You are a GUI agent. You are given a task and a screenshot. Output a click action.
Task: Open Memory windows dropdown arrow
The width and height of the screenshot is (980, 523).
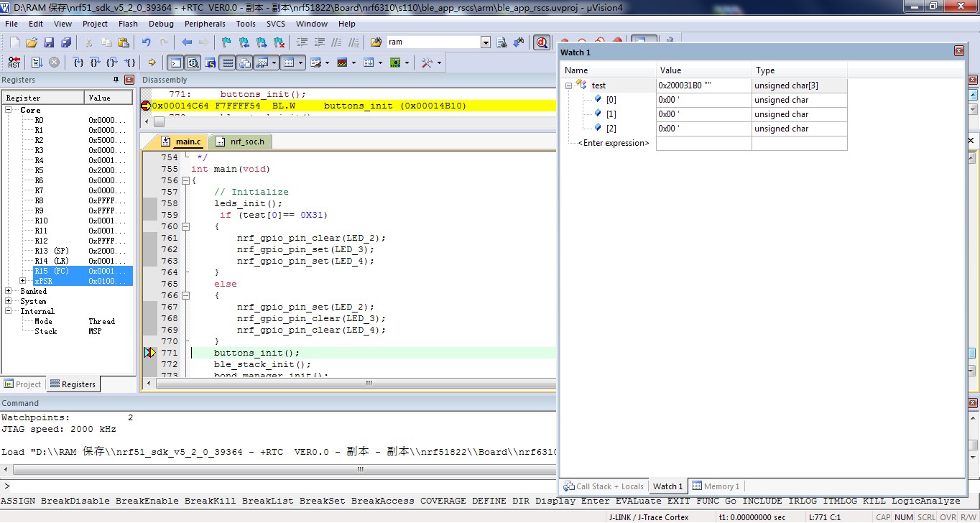(301, 63)
